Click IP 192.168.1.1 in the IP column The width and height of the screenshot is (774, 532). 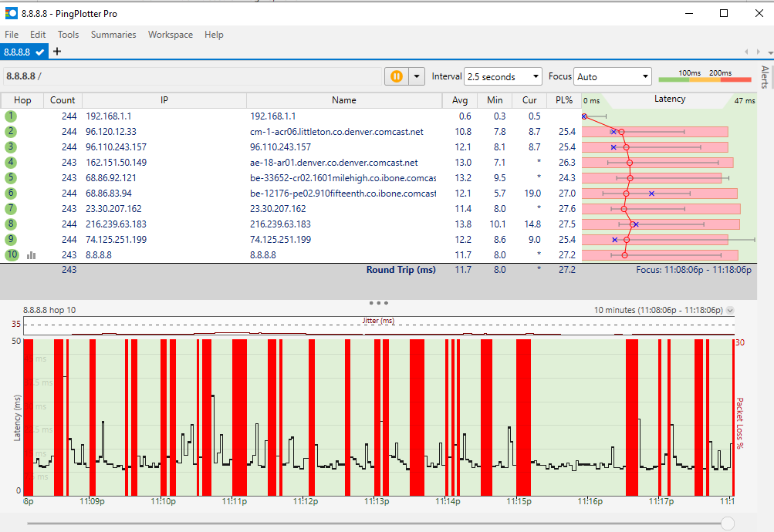(x=109, y=116)
